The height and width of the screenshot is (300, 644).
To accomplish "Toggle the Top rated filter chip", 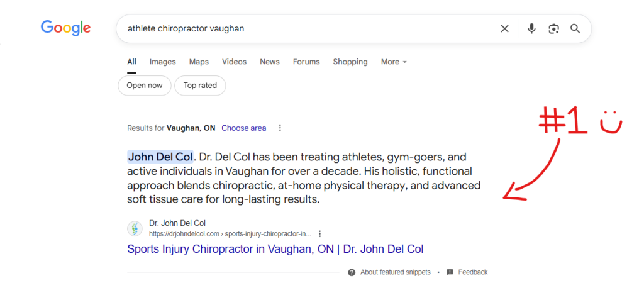I will click(x=200, y=86).
